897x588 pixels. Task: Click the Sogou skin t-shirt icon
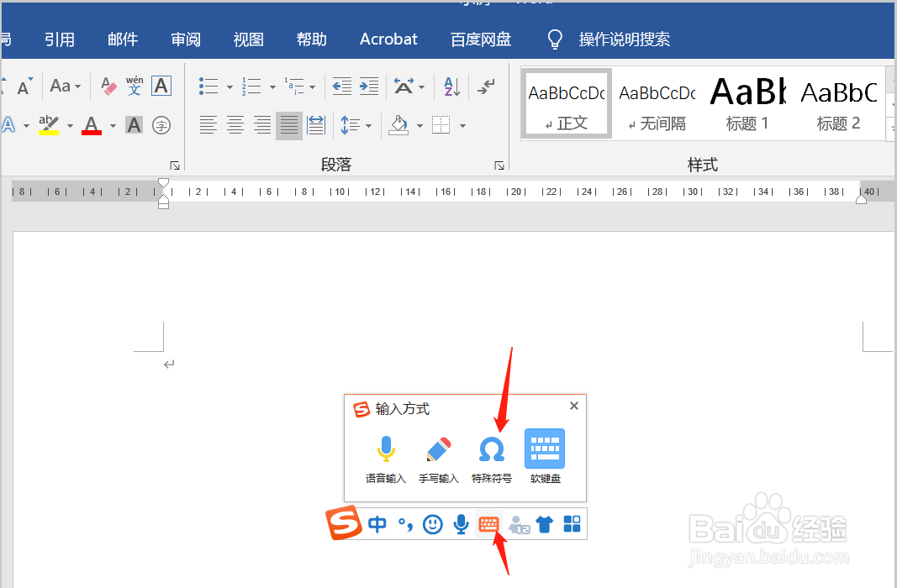tap(544, 524)
